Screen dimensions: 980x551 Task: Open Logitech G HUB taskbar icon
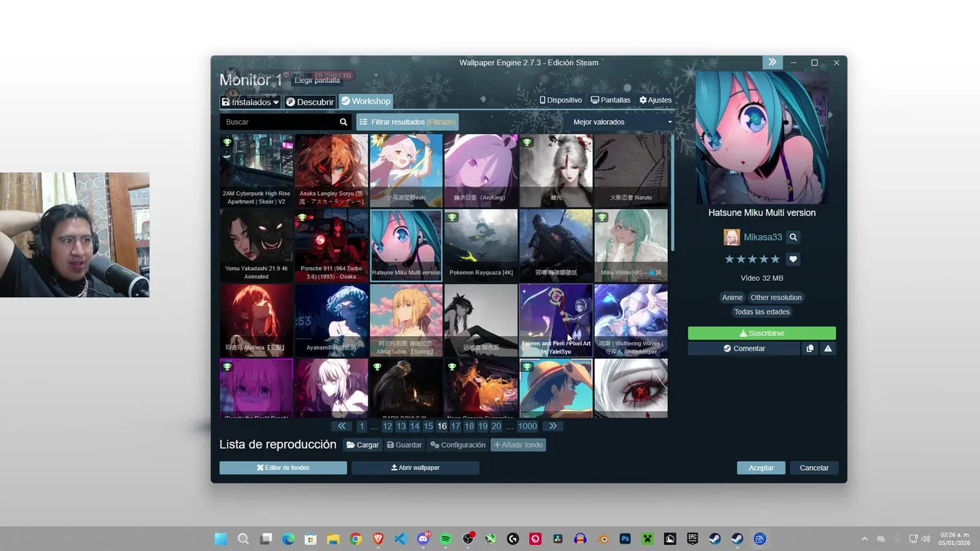point(513,539)
